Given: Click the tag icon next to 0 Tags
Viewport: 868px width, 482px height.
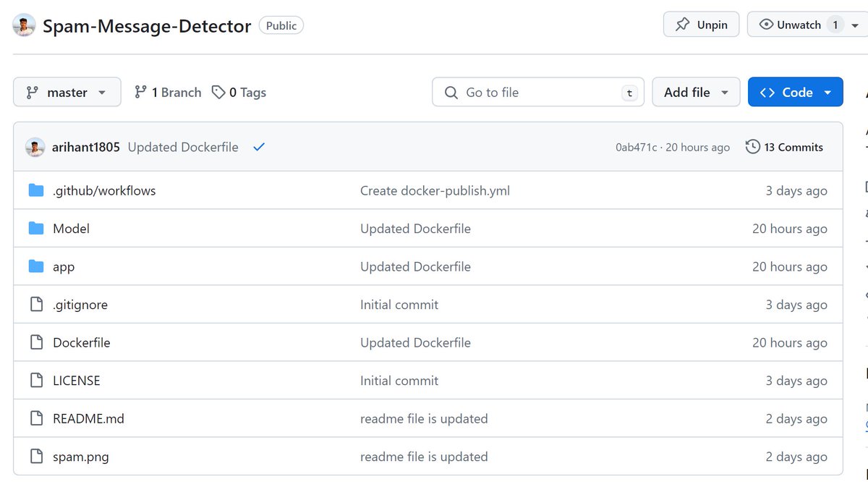Looking at the screenshot, I should pos(218,93).
